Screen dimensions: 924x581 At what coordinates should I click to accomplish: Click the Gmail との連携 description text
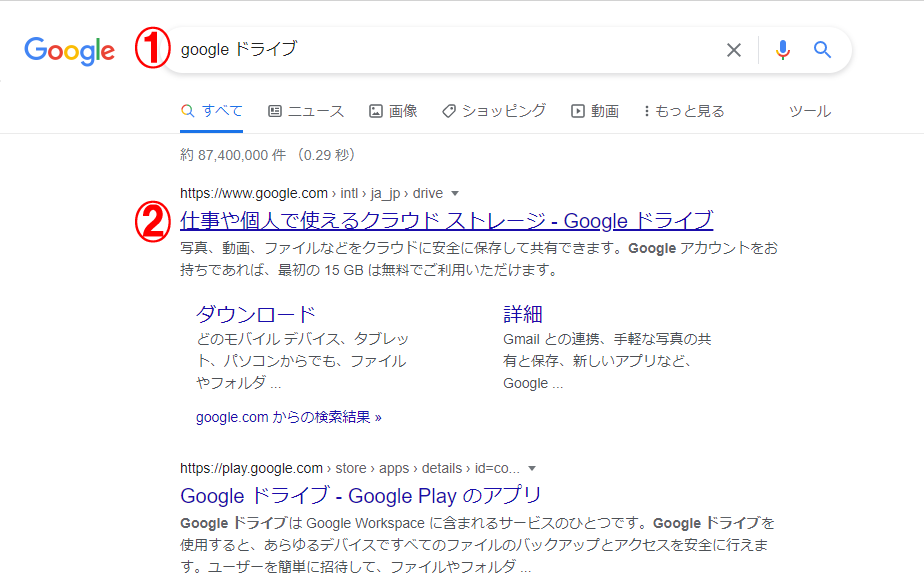[x=607, y=361]
